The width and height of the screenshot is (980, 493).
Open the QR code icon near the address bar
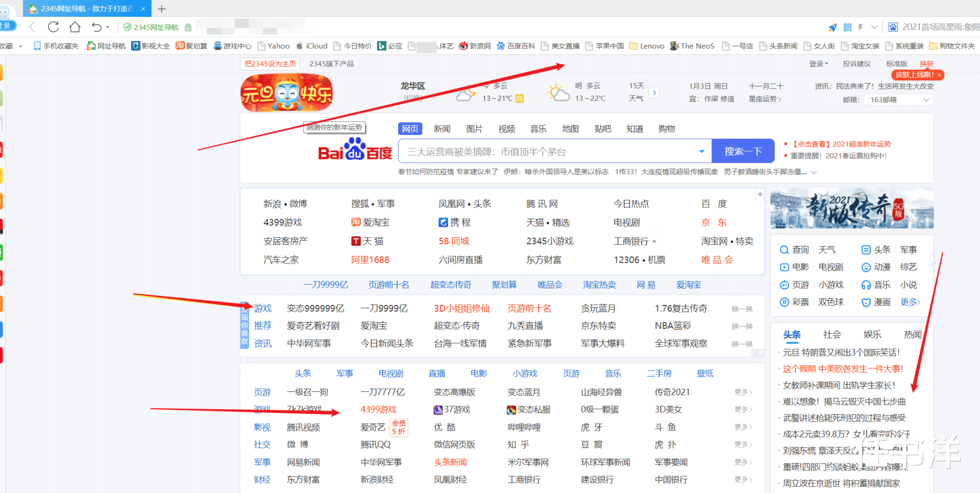847,27
